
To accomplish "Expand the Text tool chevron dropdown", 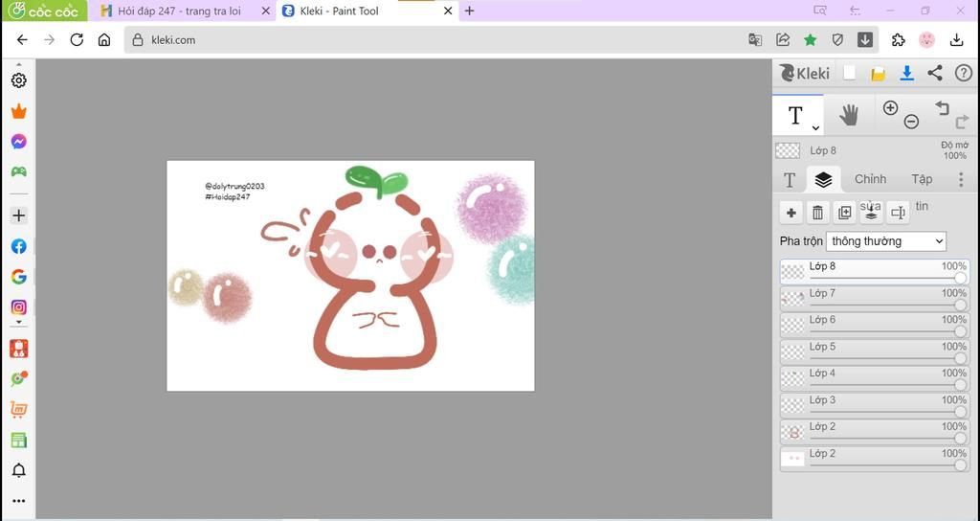I will pos(815,127).
